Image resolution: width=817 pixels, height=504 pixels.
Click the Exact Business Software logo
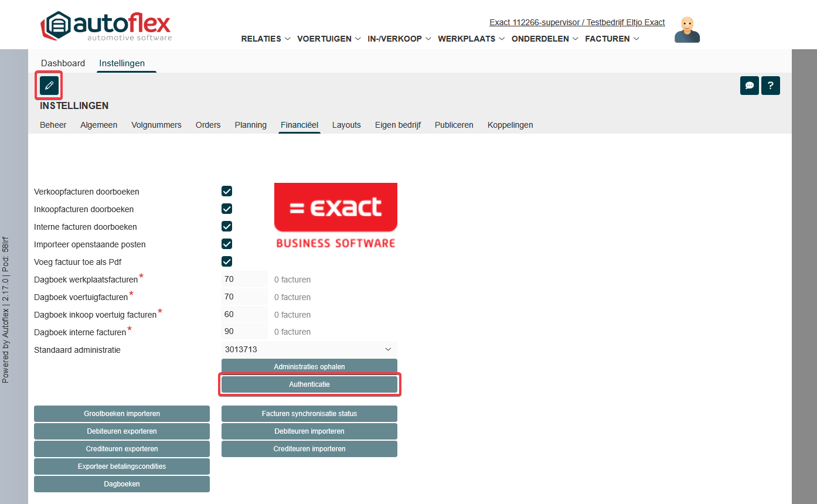point(335,216)
